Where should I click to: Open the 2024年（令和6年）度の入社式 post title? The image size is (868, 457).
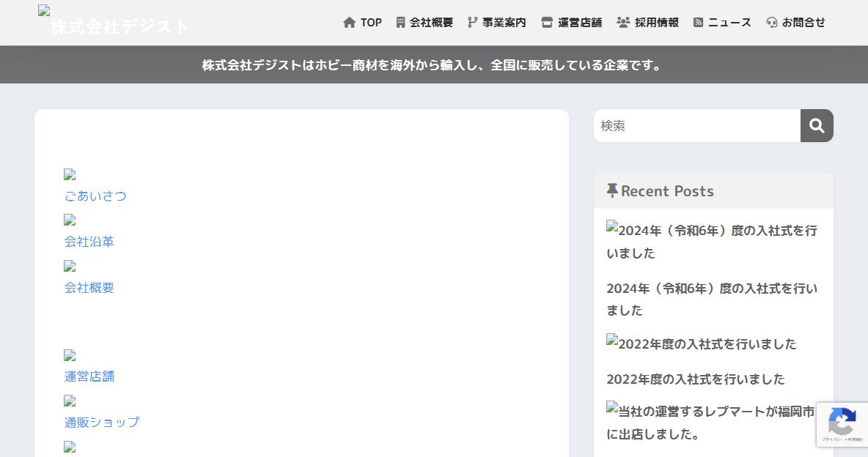click(712, 300)
